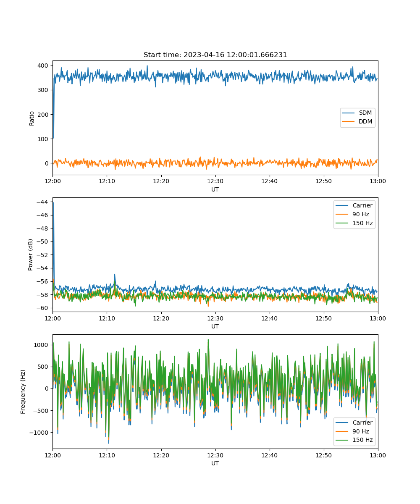Click '150 Hz' text in the Frequency plot legend
This screenshot has width=420, height=504.
point(362,440)
